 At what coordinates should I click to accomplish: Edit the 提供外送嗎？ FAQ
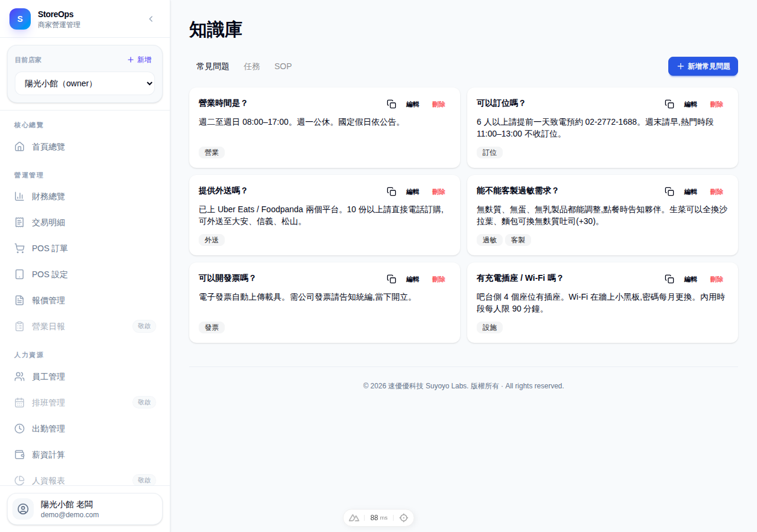pos(413,192)
